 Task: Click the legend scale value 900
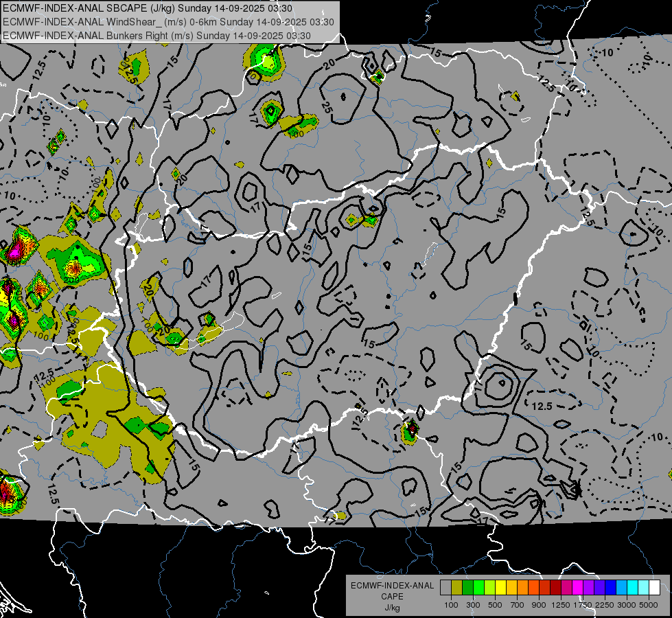click(x=539, y=605)
